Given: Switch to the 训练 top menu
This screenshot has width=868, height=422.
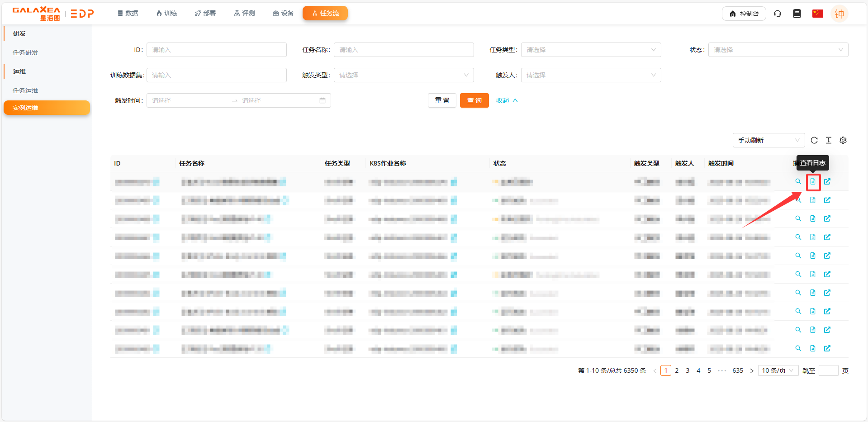Looking at the screenshot, I should click(166, 13).
